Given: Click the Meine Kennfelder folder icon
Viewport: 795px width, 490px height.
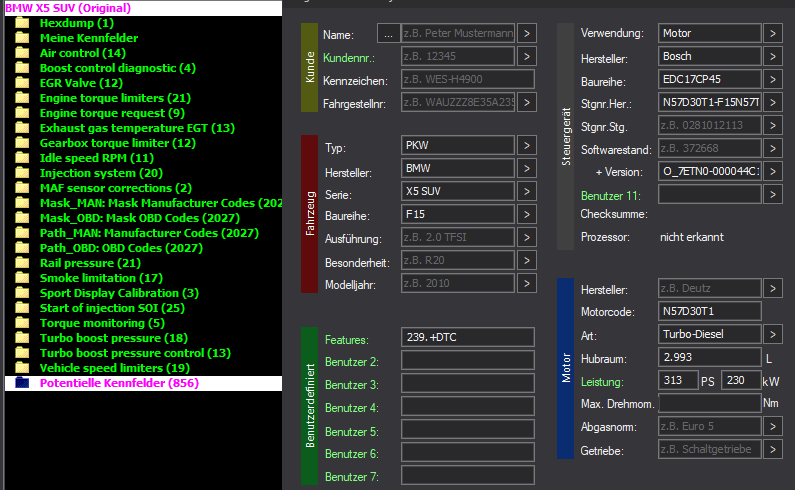Looking at the screenshot, I should [22, 38].
